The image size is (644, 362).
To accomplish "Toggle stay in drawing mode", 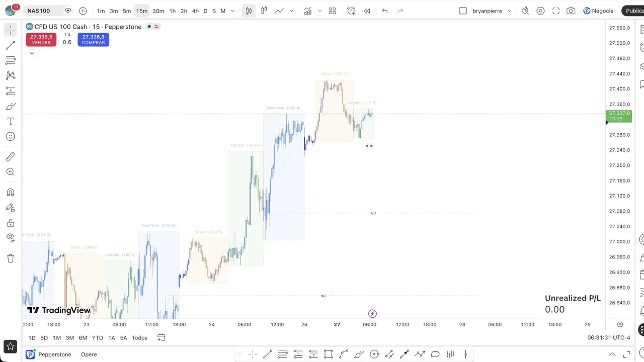I will pos(11,208).
